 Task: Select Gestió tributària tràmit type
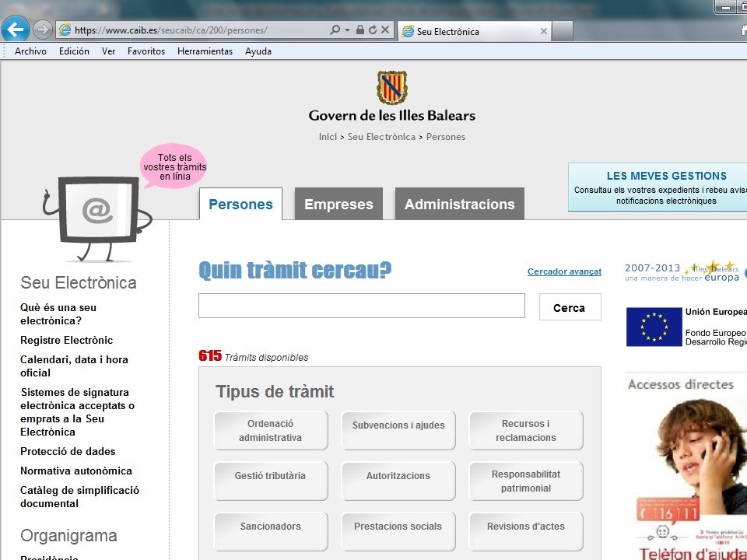click(271, 481)
